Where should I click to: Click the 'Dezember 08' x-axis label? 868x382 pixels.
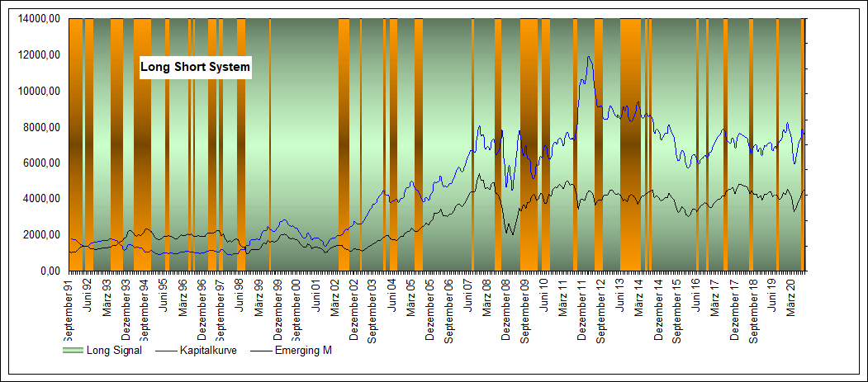505,308
